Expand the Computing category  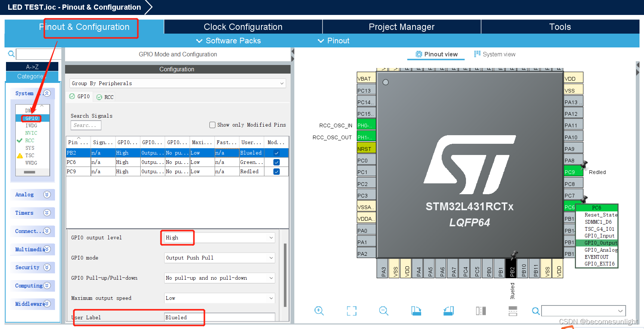tap(47, 285)
